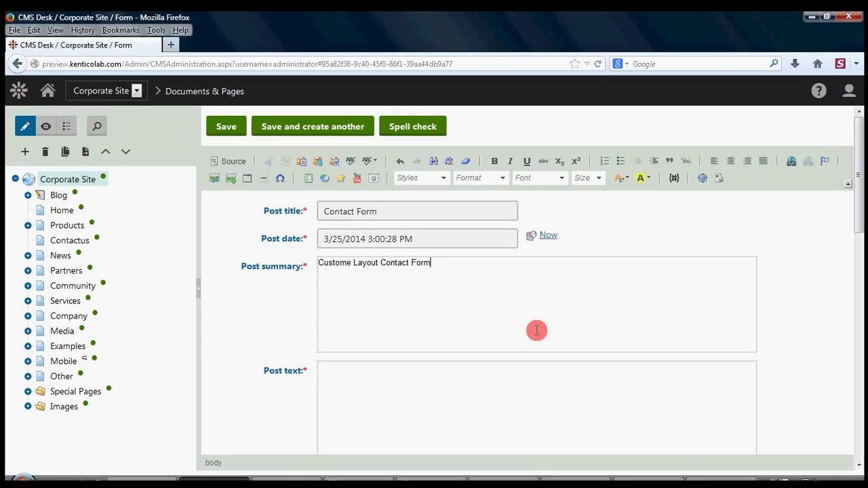This screenshot has height=488, width=868.
Task: Insert link icon in editor
Action: coord(791,161)
